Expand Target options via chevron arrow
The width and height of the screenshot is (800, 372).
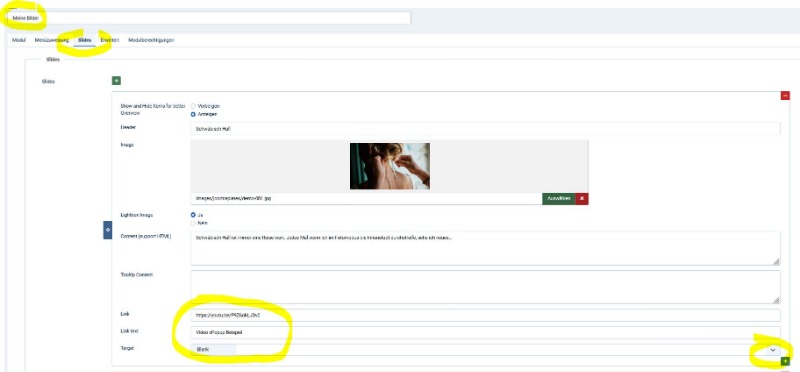pyautogui.click(x=772, y=350)
